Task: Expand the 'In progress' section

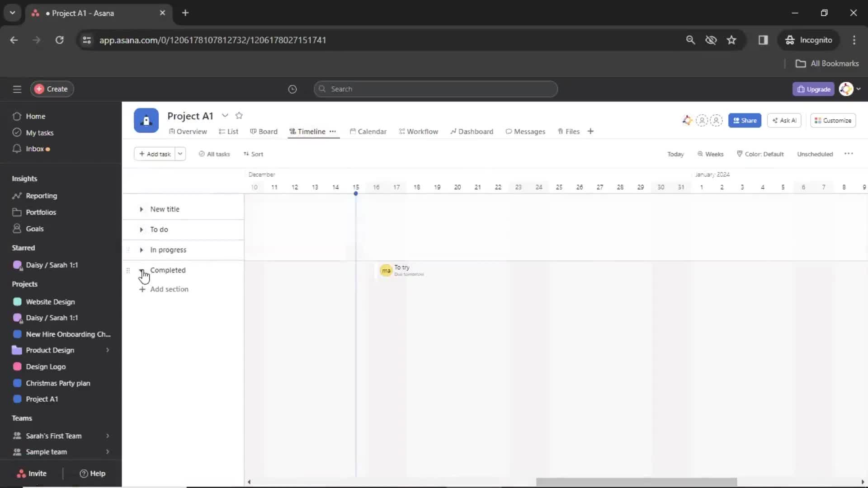Action: [x=142, y=250]
